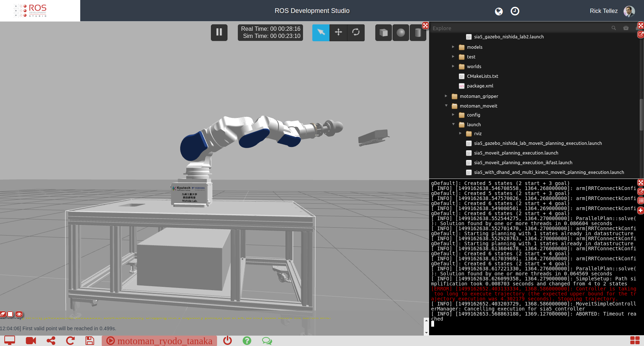Launch the motoman_ryodo_tanaka simulation button
644x346 pixels.
coord(160,341)
